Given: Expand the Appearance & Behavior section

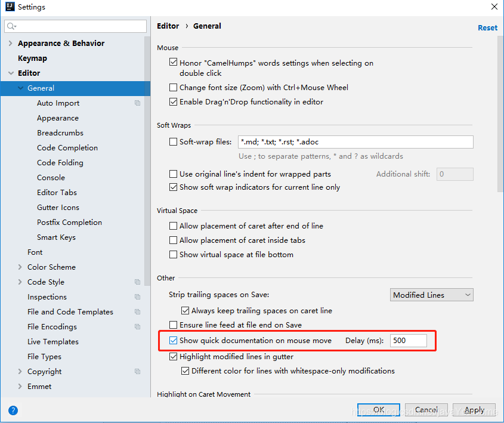Looking at the screenshot, I should click(11, 44).
